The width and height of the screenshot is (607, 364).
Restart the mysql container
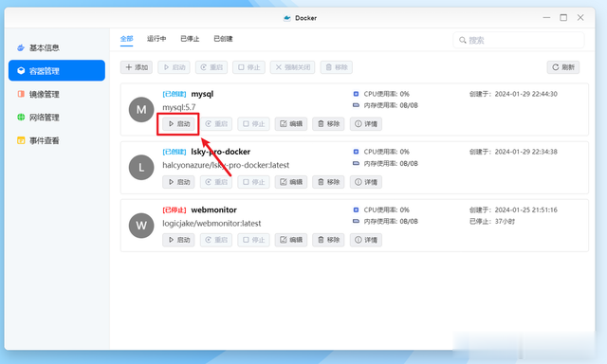(x=216, y=124)
